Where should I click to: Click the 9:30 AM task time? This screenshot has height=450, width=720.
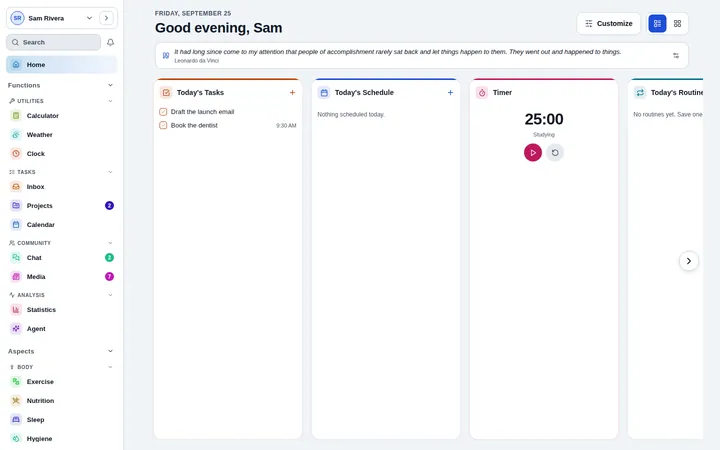point(286,126)
